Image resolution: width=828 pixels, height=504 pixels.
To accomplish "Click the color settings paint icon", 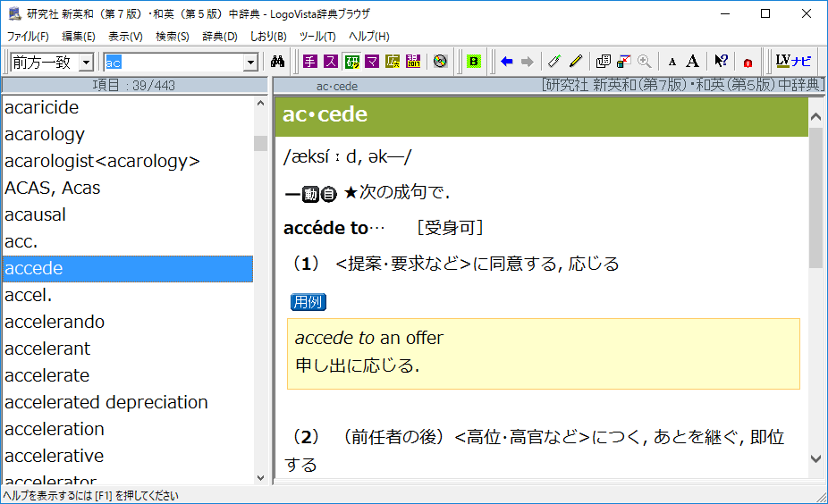I will tap(623, 62).
